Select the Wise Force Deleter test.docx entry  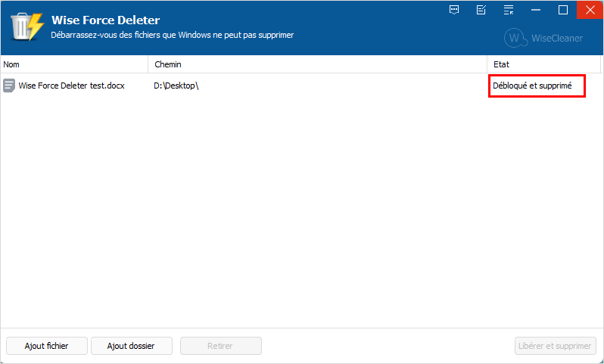[71, 86]
